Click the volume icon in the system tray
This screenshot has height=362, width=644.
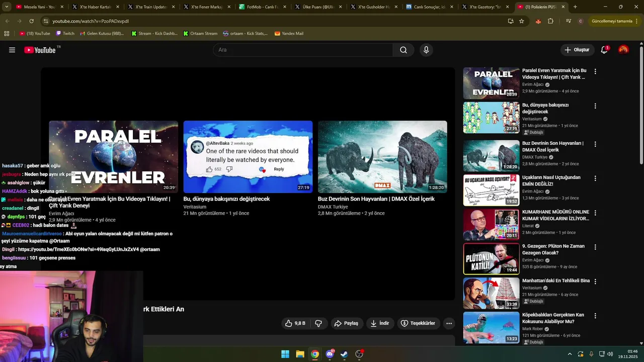(x=610, y=354)
